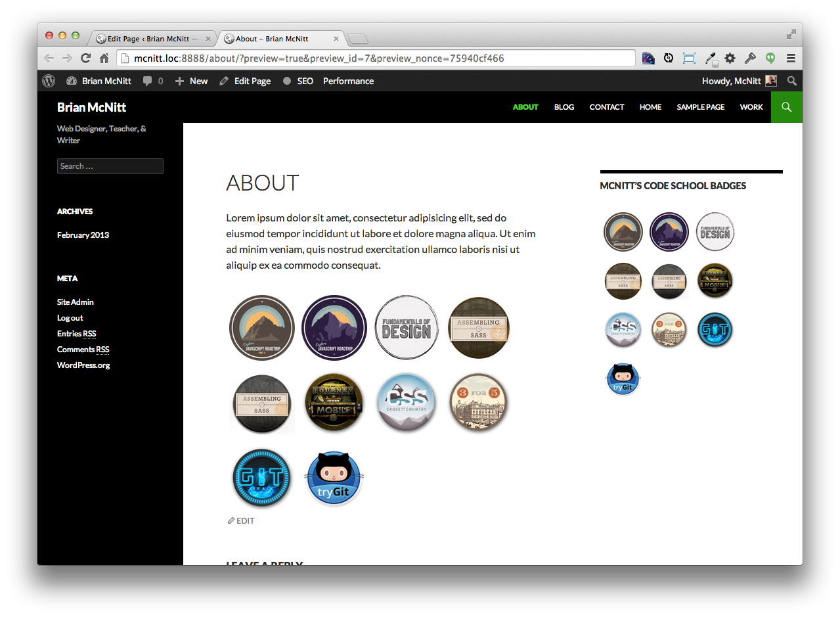This screenshot has width=840, height=617.
Task: Click the large Journey into Mobile badge
Action: pos(334,402)
